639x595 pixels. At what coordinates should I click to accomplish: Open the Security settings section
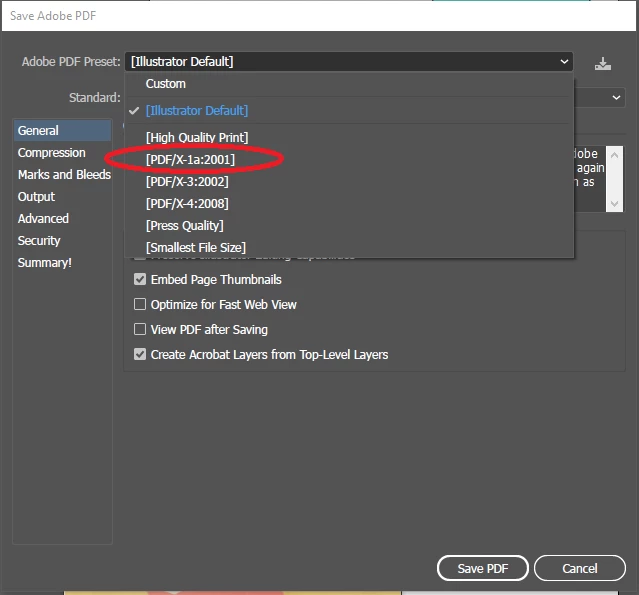(62, 240)
